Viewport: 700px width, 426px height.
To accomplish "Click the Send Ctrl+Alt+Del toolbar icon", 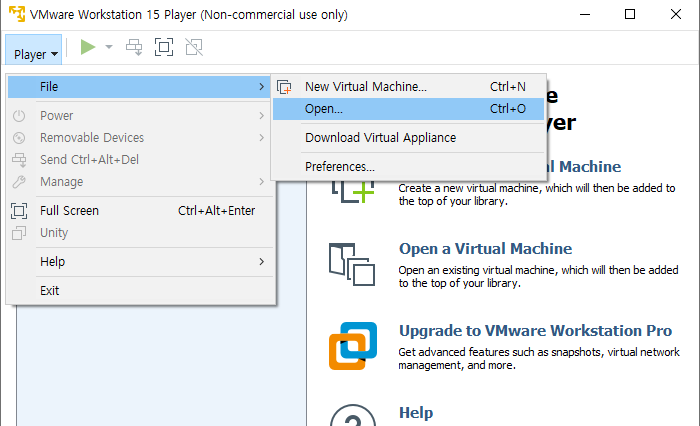I will (x=134, y=47).
